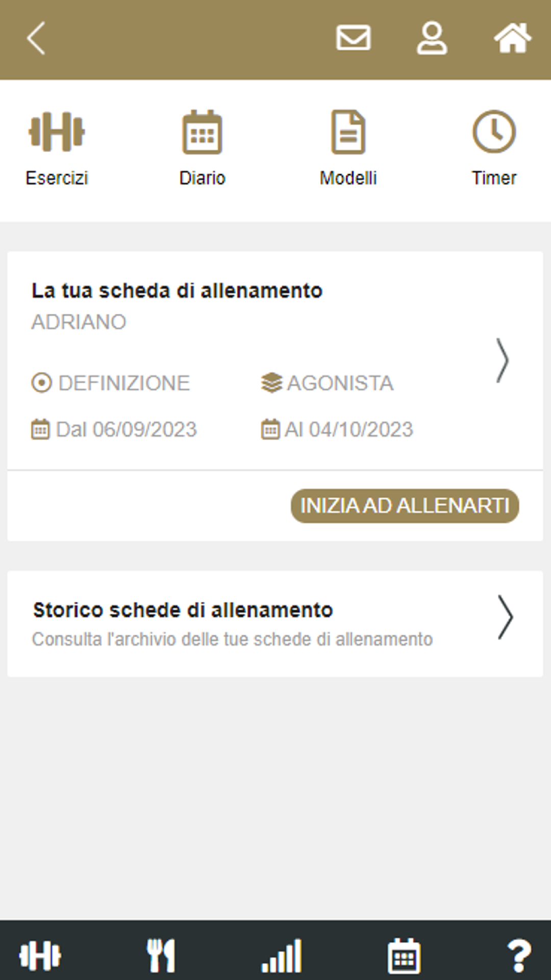This screenshot has width=551, height=980.
Task: Open statistics bar-chart icon in bottom bar
Action: click(282, 955)
